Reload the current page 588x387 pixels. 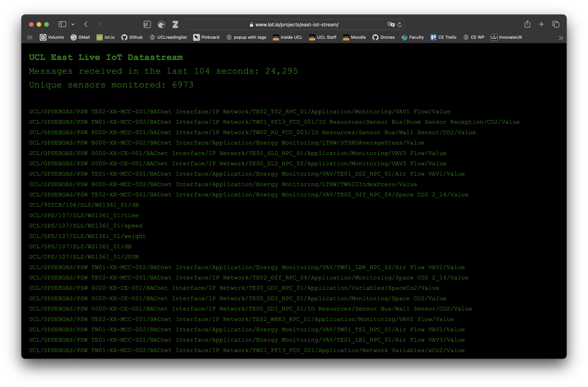[400, 24]
